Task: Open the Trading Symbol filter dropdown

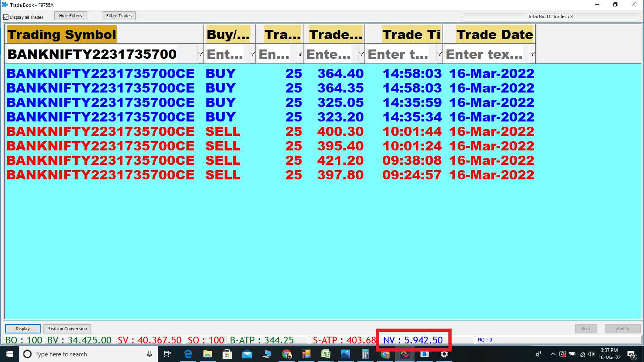Action: click(200, 54)
